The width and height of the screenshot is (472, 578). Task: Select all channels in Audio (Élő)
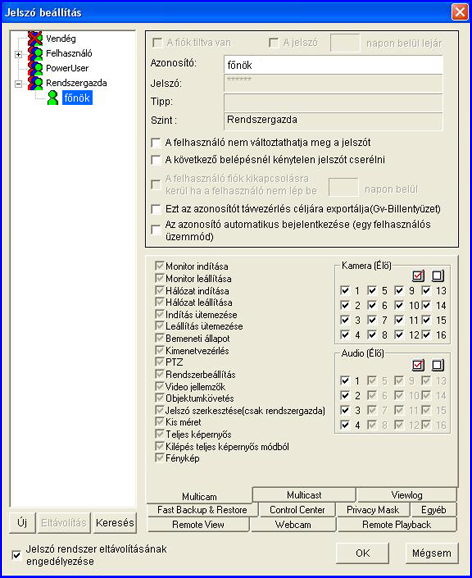(x=418, y=365)
